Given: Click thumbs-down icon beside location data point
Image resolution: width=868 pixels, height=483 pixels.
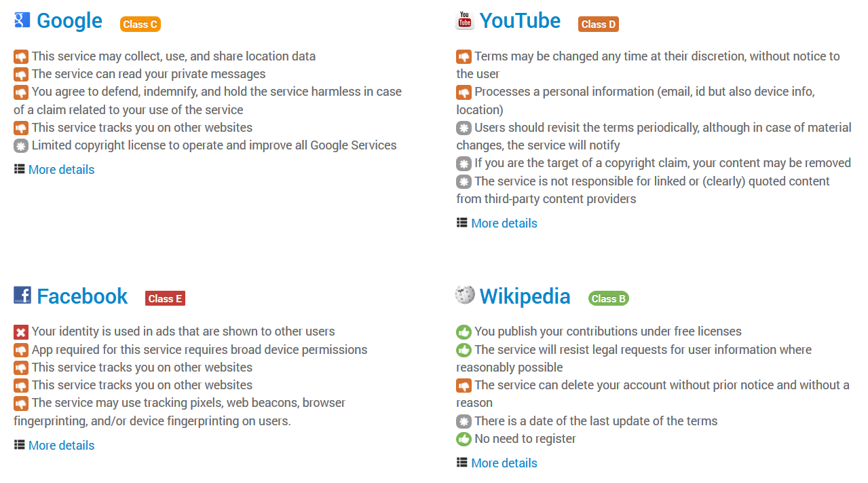Looking at the screenshot, I should pos(21,57).
